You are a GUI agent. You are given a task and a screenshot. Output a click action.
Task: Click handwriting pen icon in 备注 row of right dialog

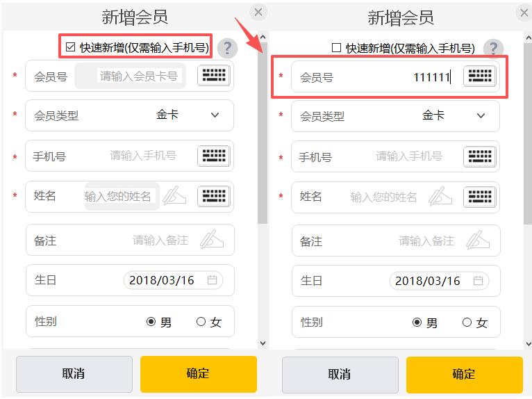[x=478, y=241]
